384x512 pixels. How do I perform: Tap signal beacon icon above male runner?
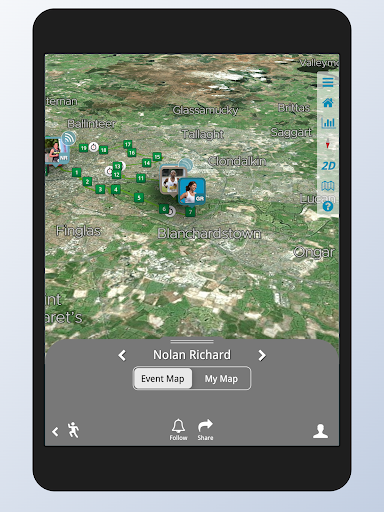[185, 165]
